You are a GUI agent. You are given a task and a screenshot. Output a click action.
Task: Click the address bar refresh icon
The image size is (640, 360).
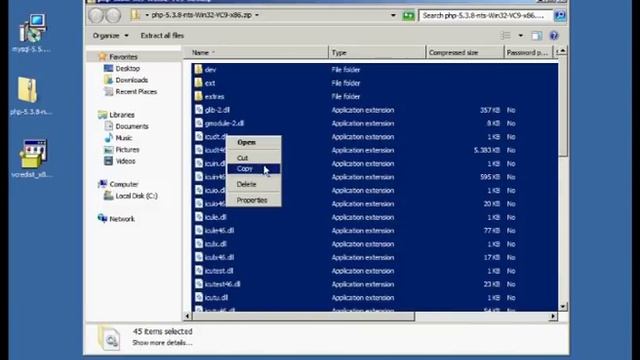point(408,16)
